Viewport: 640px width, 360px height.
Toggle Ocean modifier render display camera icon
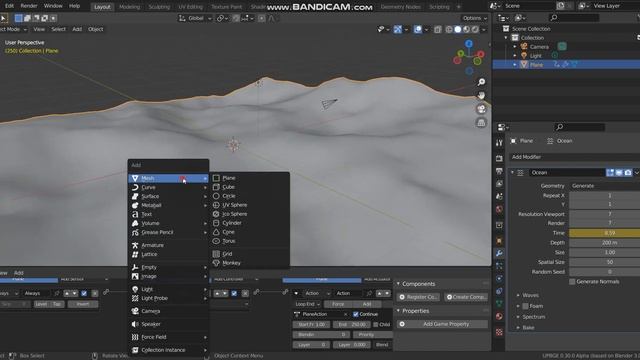[628, 173]
